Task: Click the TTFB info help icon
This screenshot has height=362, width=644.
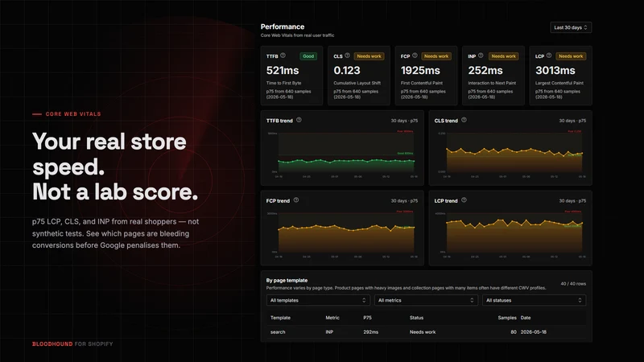Action: coord(283,56)
